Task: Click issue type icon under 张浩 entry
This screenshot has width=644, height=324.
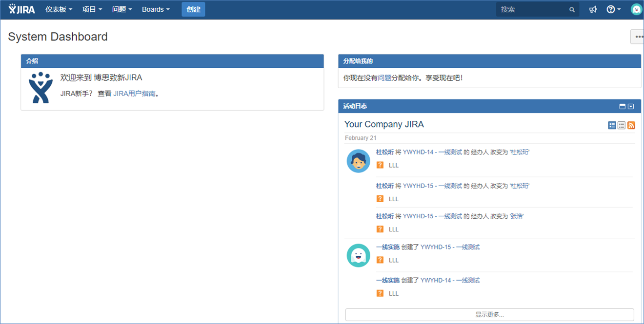Action: 380,229
